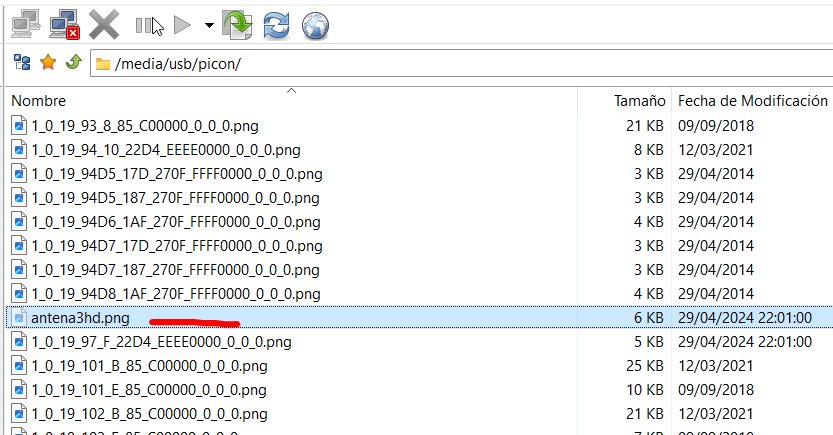
Task: Click the blue refresh arrows icon
Action: coord(277,22)
